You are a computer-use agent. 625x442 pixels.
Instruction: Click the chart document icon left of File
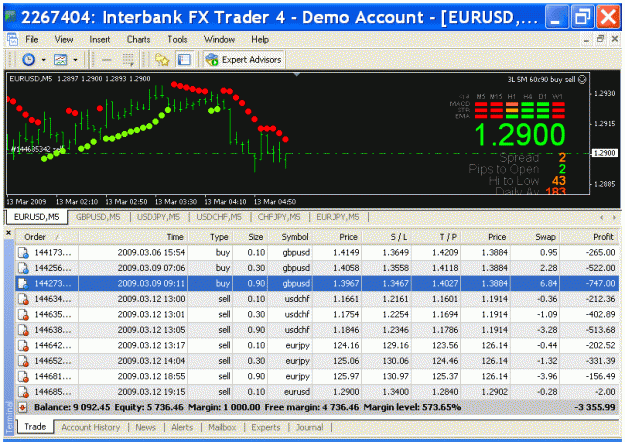pyautogui.click(x=13, y=39)
